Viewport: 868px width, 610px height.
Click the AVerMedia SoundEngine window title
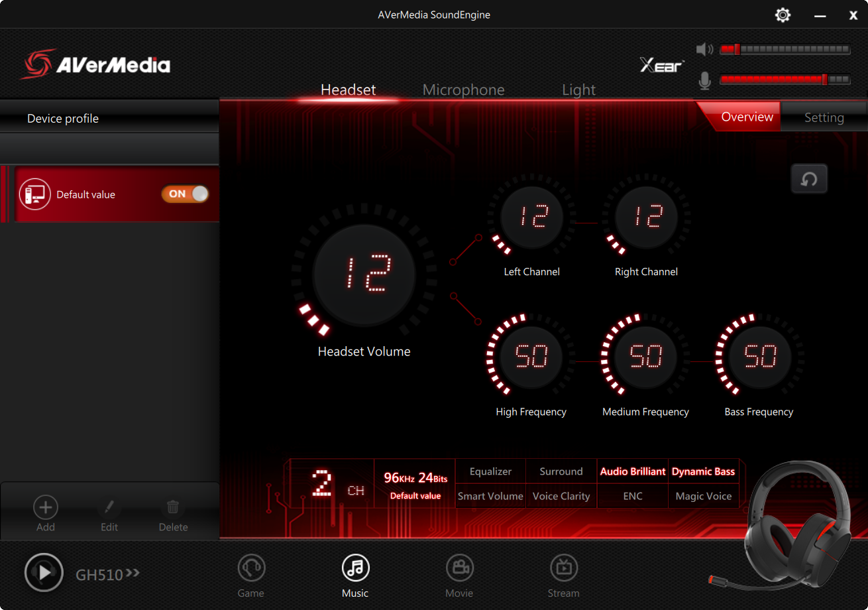click(x=434, y=15)
